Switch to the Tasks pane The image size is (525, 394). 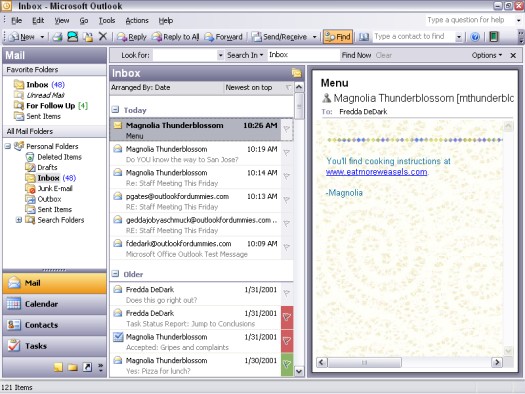point(55,346)
